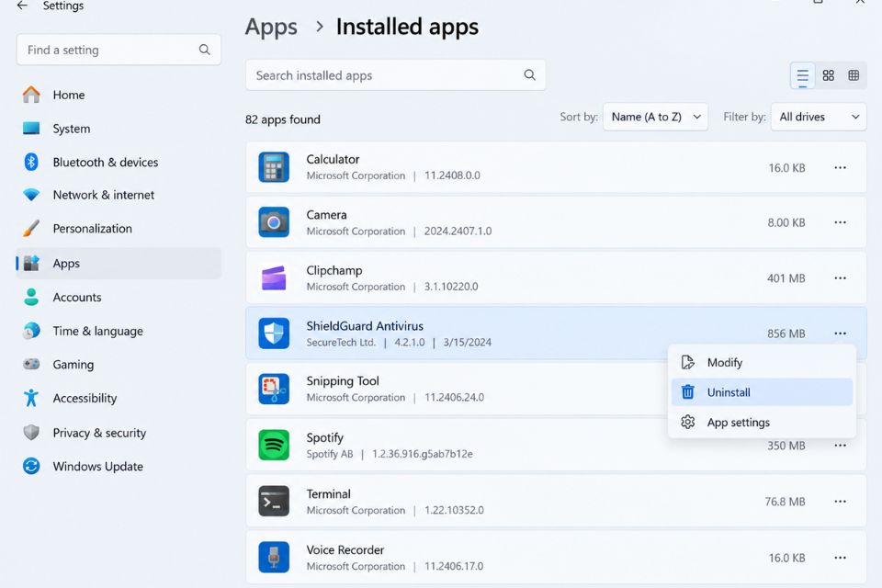The image size is (882, 588).
Task: Click the Calculator app icon
Action: (x=274, y=167)
